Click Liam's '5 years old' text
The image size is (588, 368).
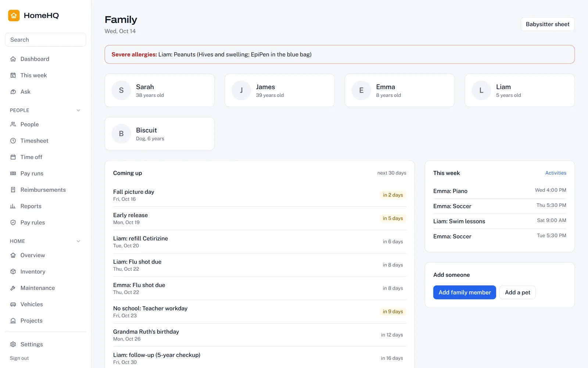coord(508,95)
